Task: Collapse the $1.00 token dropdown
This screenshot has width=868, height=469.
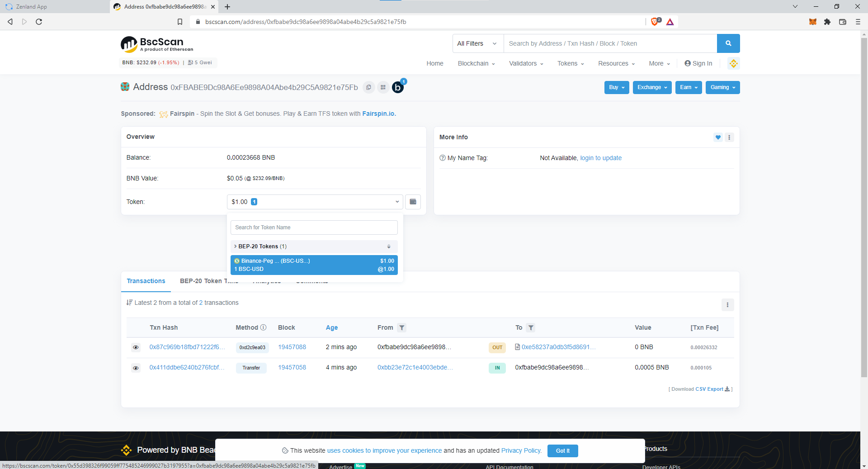Action: click(315, 202)
